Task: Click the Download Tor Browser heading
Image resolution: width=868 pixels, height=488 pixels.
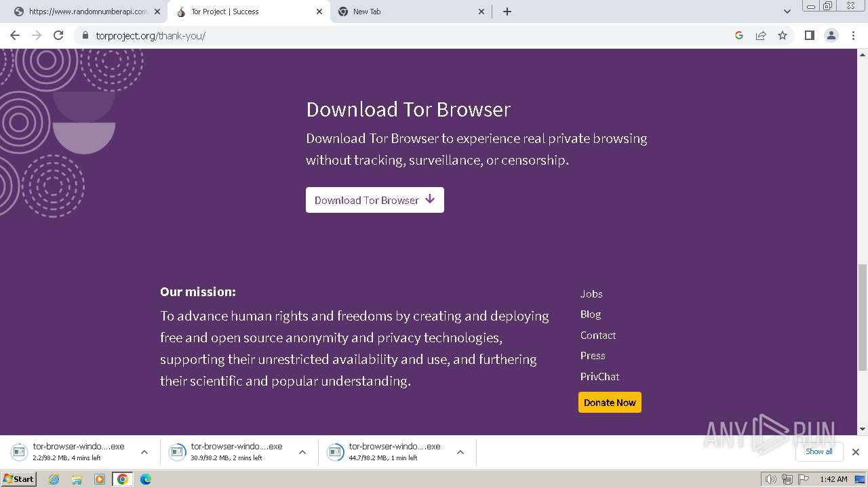Action: pos(408,109)
